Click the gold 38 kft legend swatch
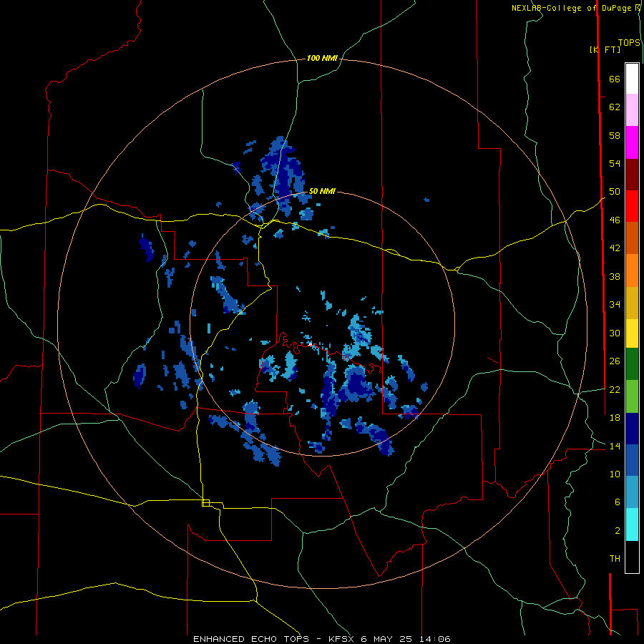Screen dimensions: 644x644 coord(632,303)
